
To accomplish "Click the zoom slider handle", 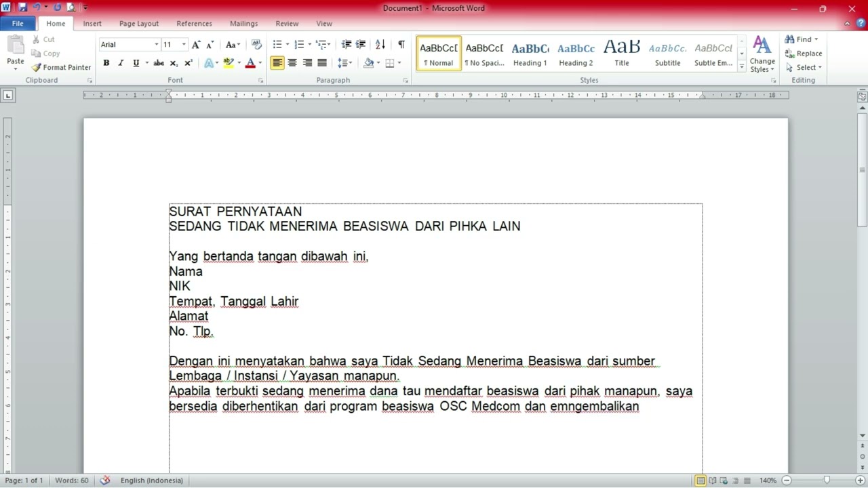I will (x=827, y=481).
